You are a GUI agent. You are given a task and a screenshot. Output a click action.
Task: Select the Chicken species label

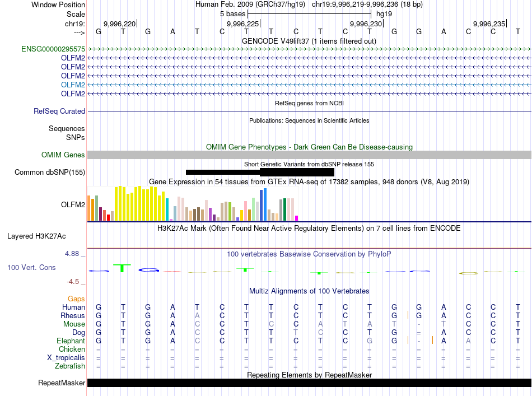click(72, 349)
